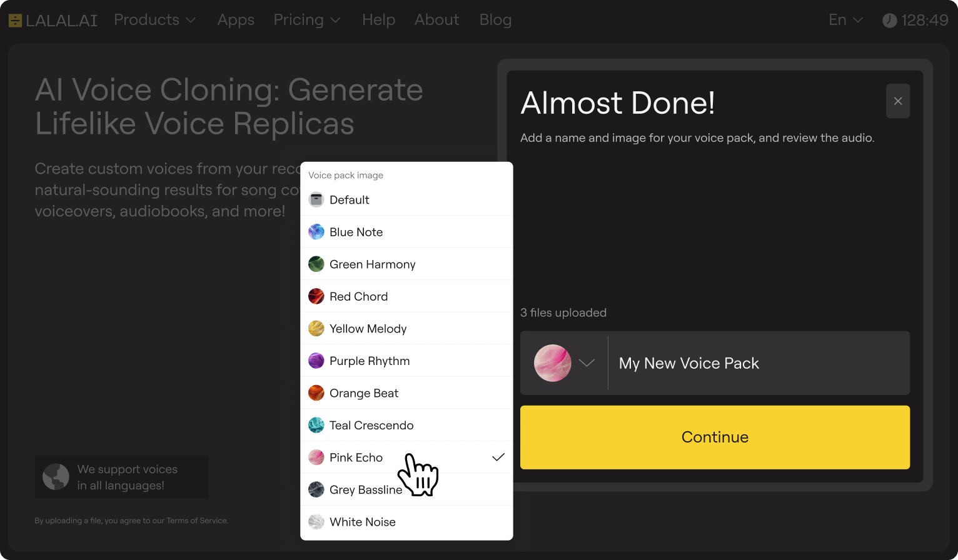Open the Terms of Service link
958x560 pixels.
click(198, 520)
